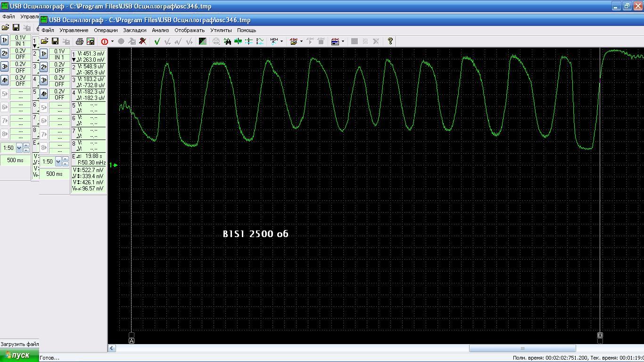Click the crossed tools settings icon

pyautogui.click(x=142, y=41)
